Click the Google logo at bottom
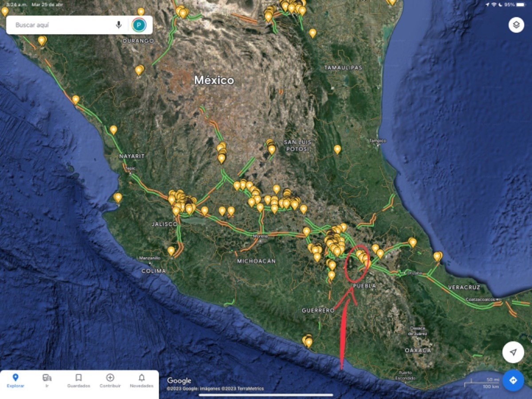 [x=179, y=381]
